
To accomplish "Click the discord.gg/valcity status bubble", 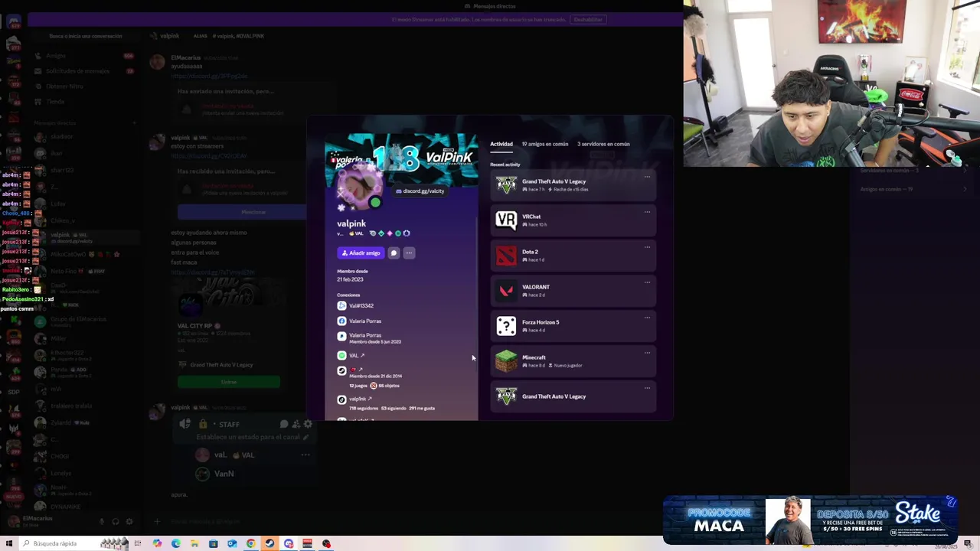I will click(x=420, y=191).
